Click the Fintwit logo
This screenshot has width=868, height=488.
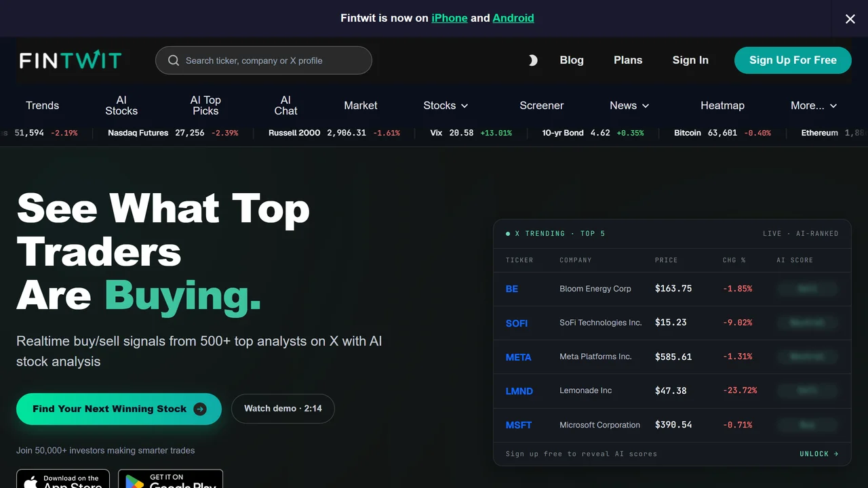[71, 60]
